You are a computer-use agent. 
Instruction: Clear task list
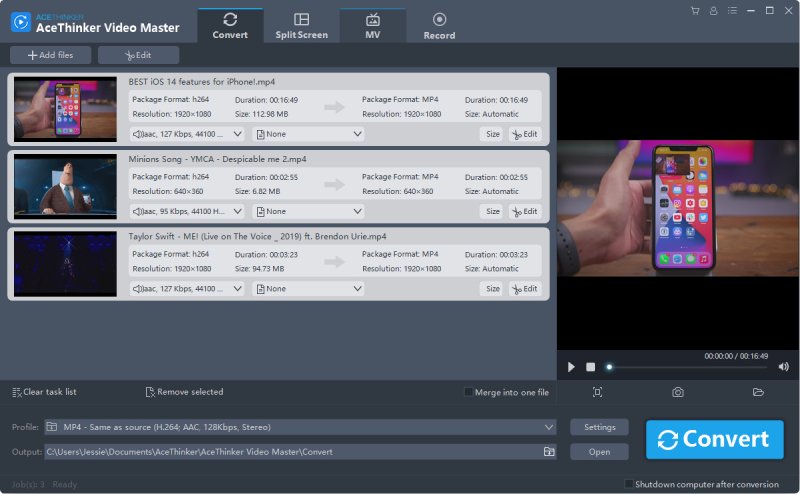point(44,392)
